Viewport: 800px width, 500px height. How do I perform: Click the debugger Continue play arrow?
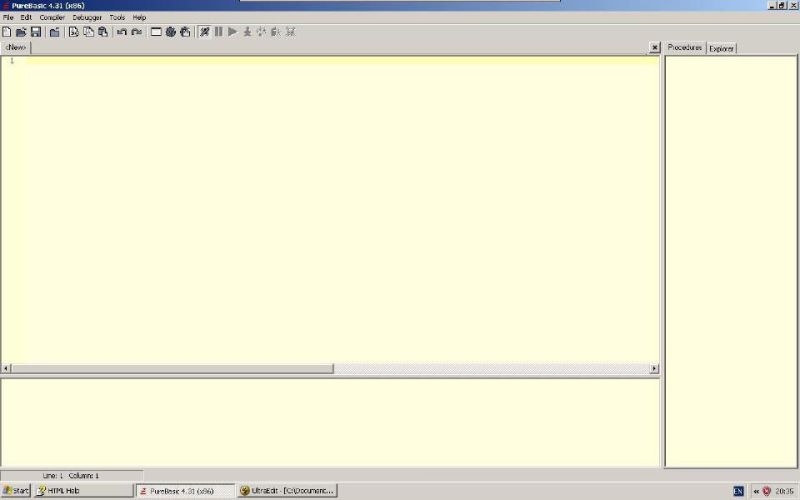pos(233,32)
